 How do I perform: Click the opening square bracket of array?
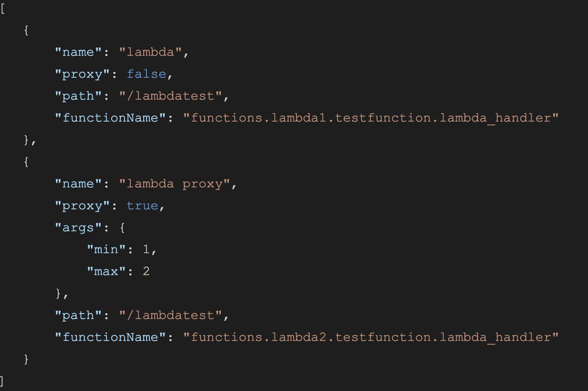pyautogui.click(x=3, y=8)
